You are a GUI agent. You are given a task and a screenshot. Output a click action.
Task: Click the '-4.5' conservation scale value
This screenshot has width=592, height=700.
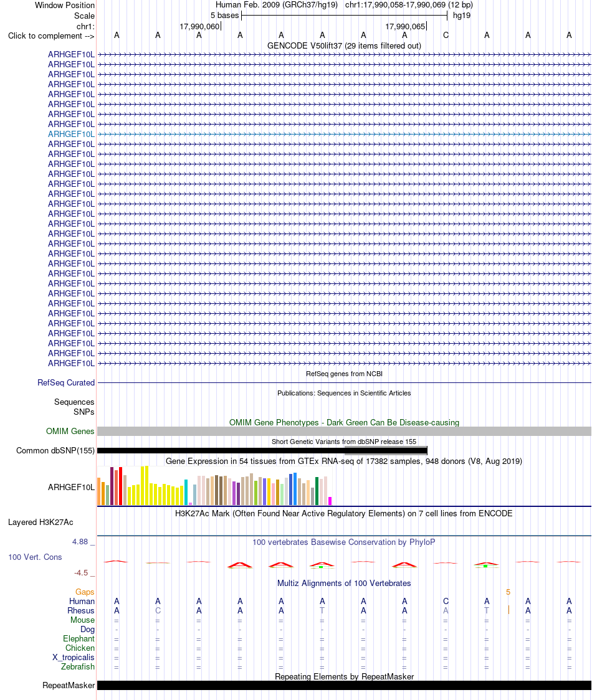click(81, 573)
